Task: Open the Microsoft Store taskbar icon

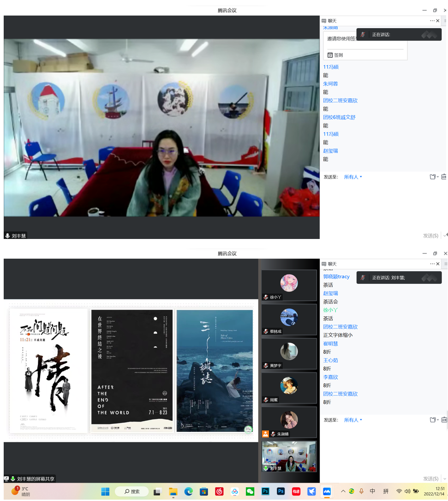Action: [x=204, y=492]
